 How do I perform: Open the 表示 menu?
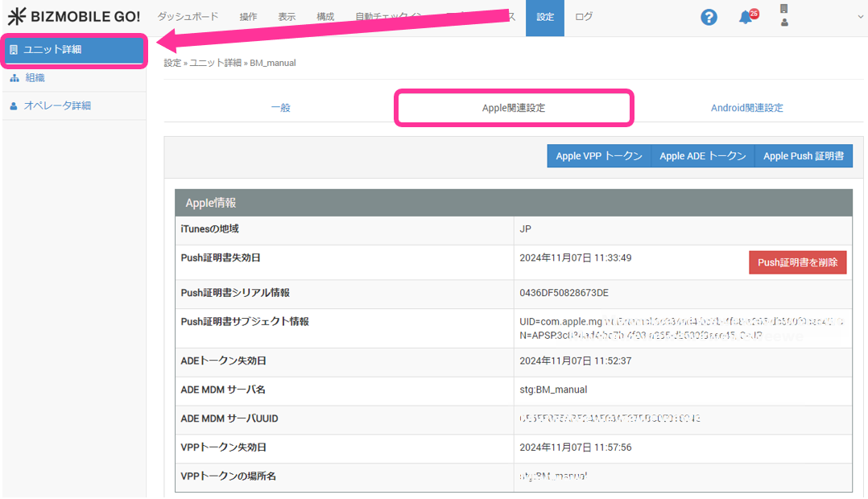point(287,17)
